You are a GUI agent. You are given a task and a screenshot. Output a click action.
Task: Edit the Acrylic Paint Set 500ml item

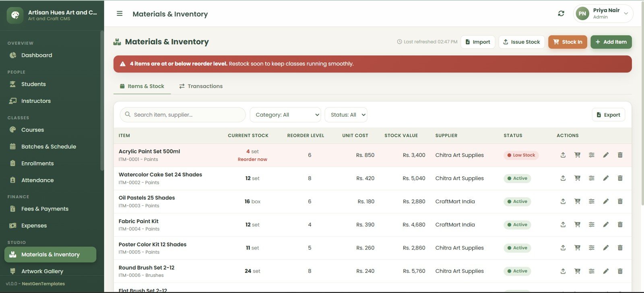click(x=606, y=155)
